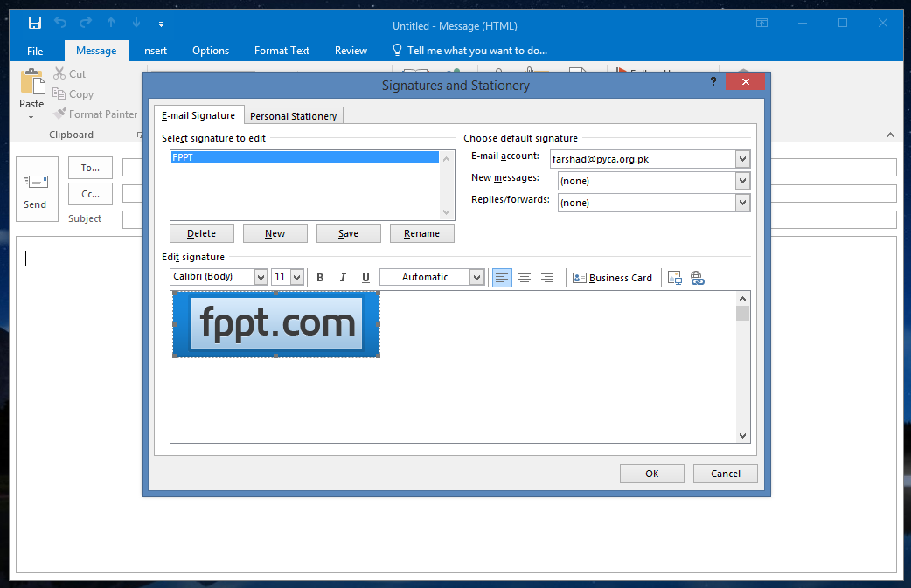Click the Save icon in title bar

[35, 23]
